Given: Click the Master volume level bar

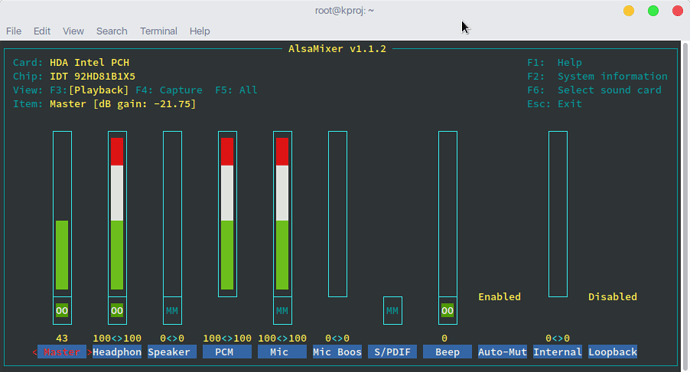Looking at the screenshot, I should click(62, 214).
